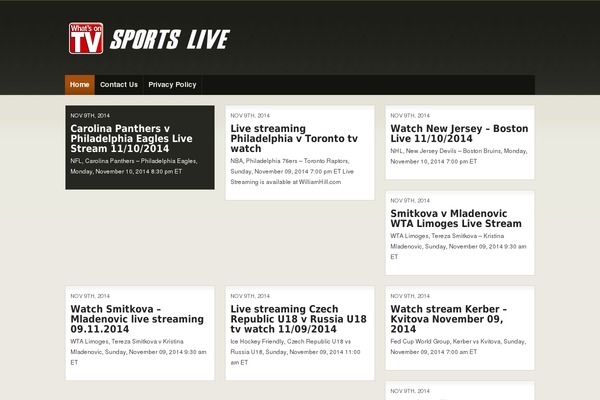Click the Sports Live site title

pos(170,39)
